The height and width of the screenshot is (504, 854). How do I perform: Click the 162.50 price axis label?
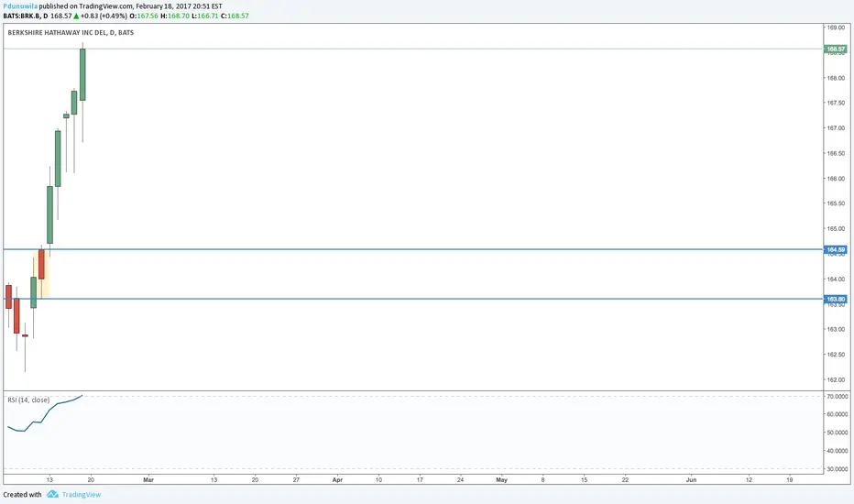click(836, 355)
